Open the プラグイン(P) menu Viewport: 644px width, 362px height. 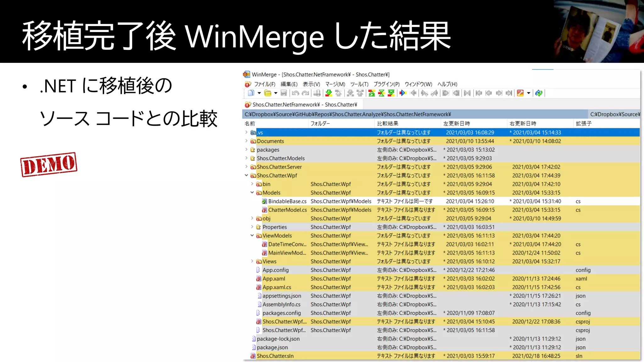click(x=386, y=84)
